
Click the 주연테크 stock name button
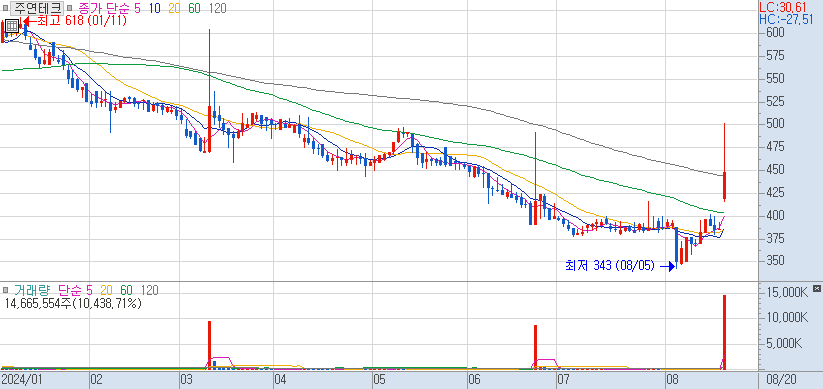(37, 8)
